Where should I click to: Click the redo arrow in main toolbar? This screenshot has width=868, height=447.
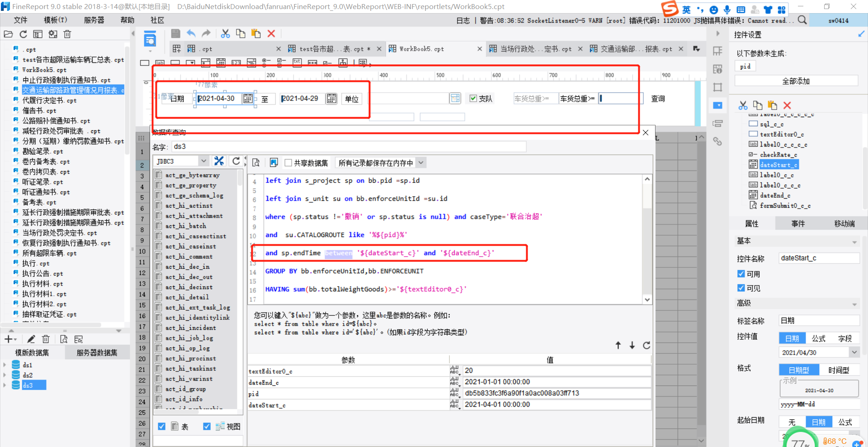[x=206, y=33]
